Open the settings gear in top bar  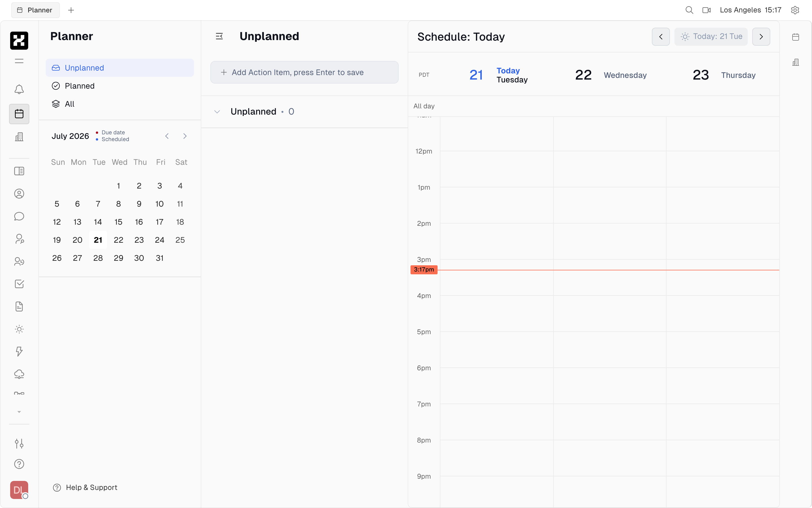click(795, 10)
